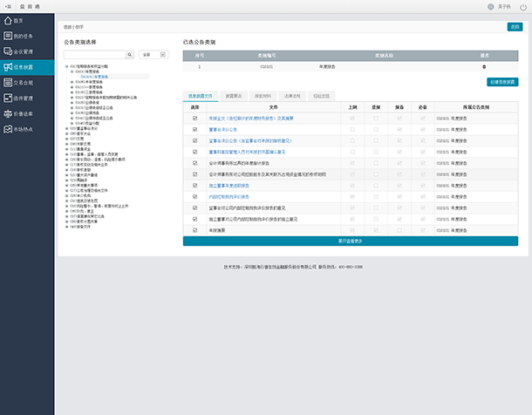Open the 独立董事年度述职报告 link
Image resolution: width=532 pixels, height=415 pixels.
coord(229,186)
